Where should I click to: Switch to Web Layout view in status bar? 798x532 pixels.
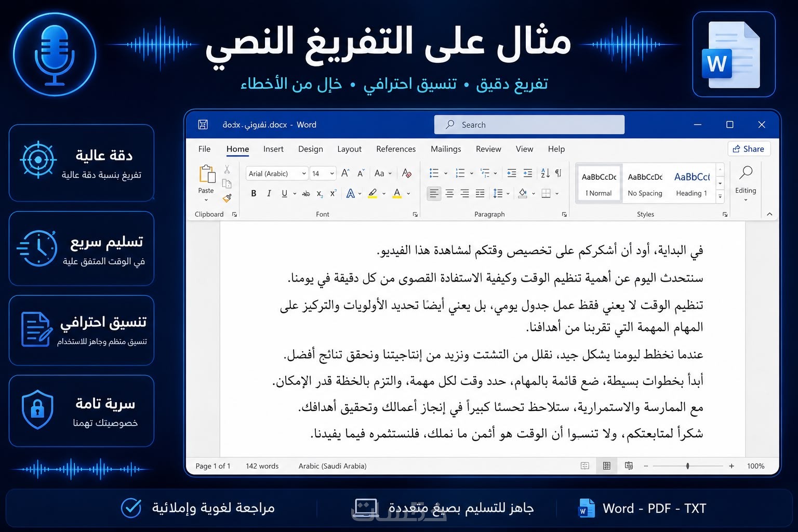[x=629, y=466]
